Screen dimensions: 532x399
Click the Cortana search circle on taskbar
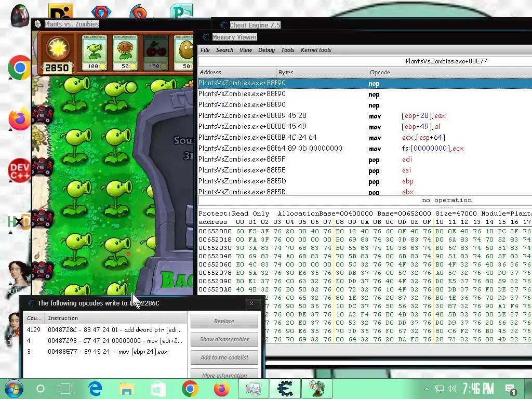[x=41, y=389]
